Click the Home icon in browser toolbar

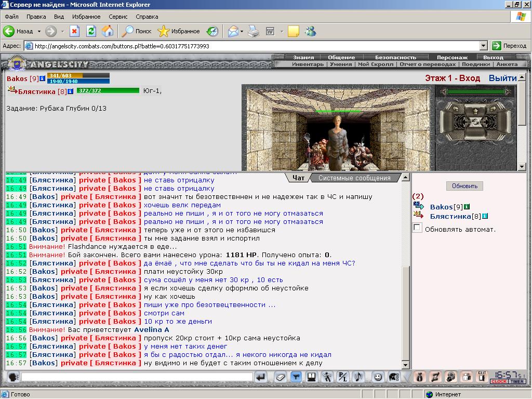[x=108, y=32]
